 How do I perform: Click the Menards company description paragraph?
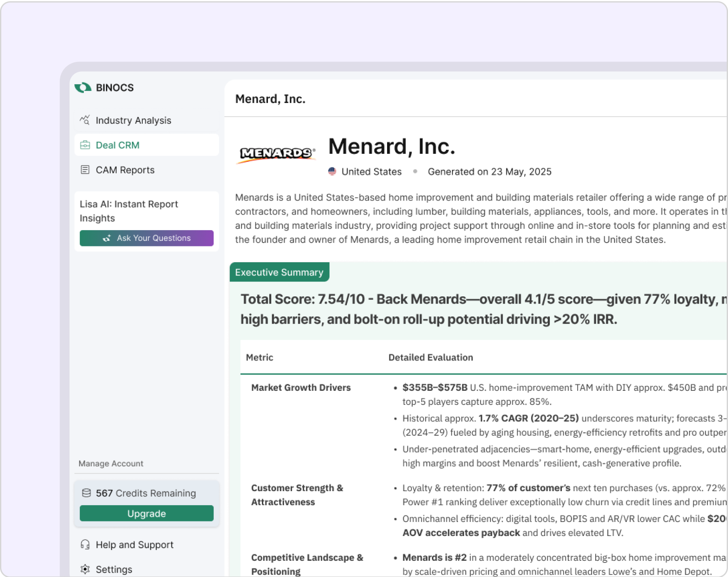(481, 218)
